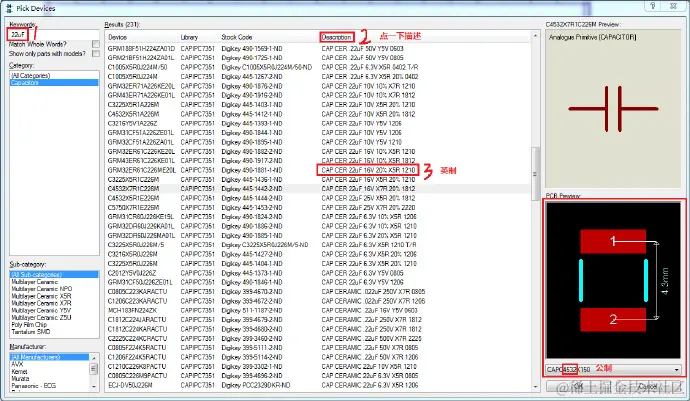Filter by Kemet manufacturer

[19, 372]
